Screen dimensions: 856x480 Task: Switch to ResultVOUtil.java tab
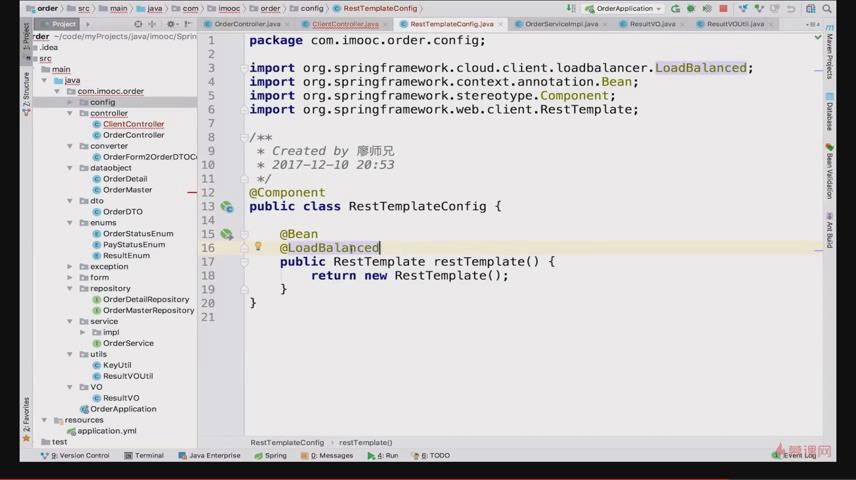coord(735,24)
